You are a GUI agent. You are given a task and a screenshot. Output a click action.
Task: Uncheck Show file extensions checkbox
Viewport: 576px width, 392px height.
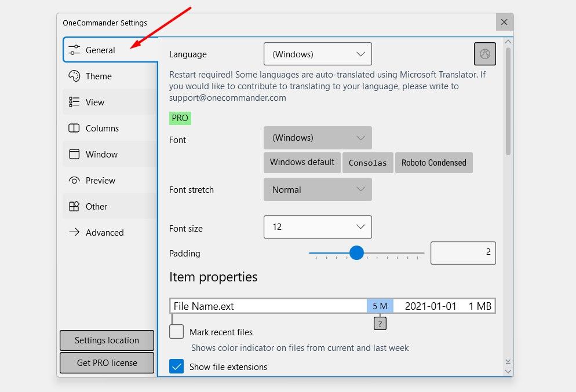pyautogui.click(x=177, y=367)
